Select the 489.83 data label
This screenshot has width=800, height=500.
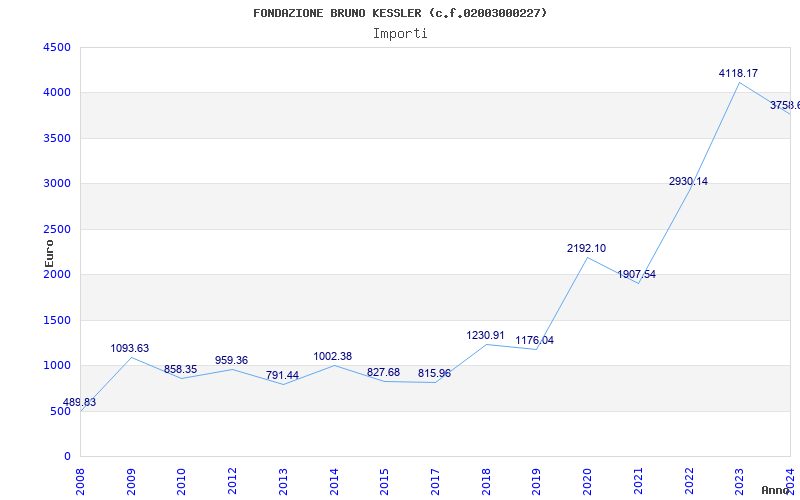coord(79,403)
